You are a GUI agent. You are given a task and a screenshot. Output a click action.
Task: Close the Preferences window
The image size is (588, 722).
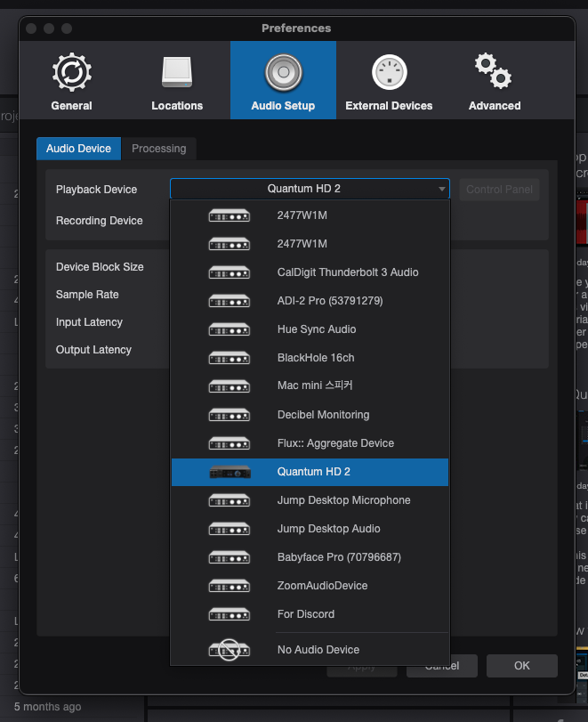(31, 28)
